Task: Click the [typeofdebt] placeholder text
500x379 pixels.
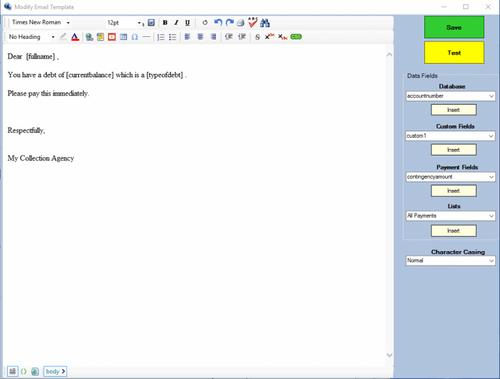Action: [x=165, y=75]
